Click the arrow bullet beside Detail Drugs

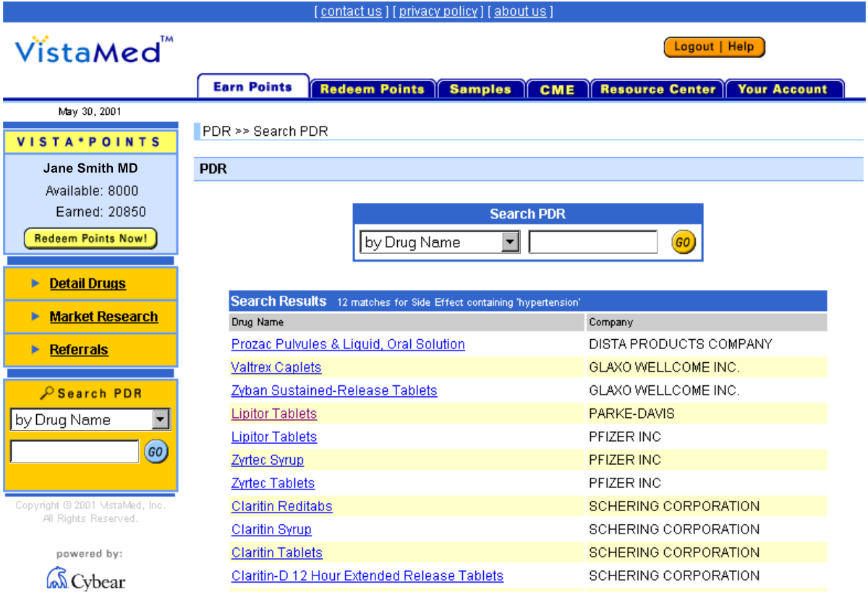click(35, 283)
